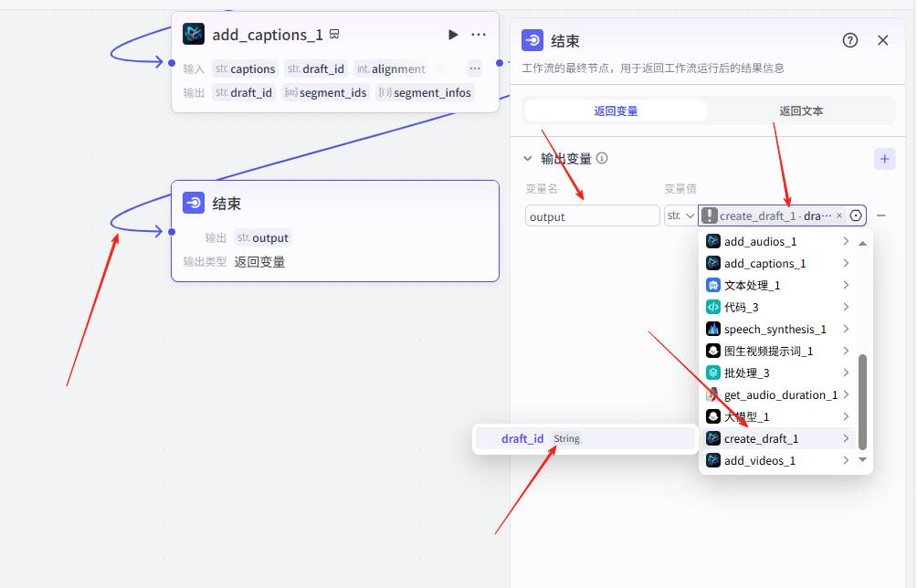917x588 pixels.
Task: Click the hexagon icon in variable value field
Action: click(856, 215)
